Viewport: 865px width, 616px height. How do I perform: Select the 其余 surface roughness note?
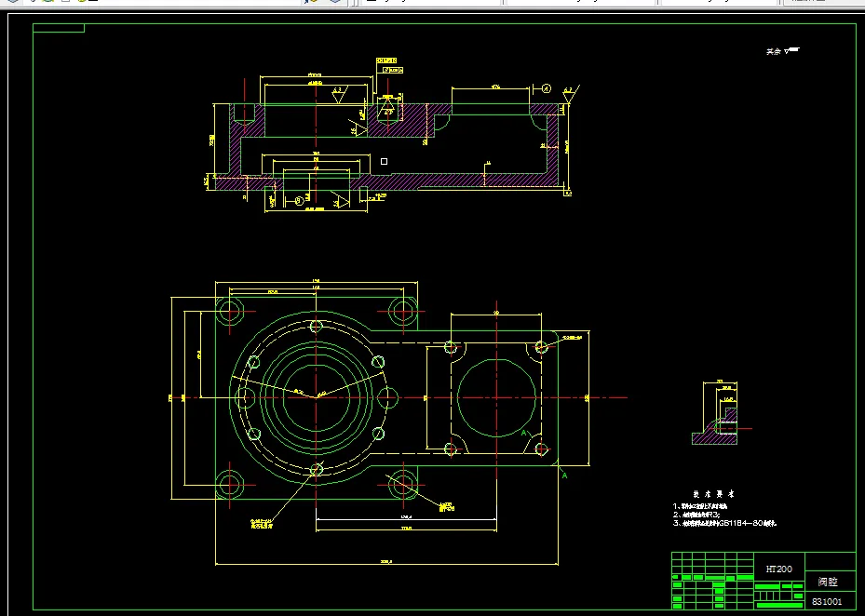click(x=783, y=51)
